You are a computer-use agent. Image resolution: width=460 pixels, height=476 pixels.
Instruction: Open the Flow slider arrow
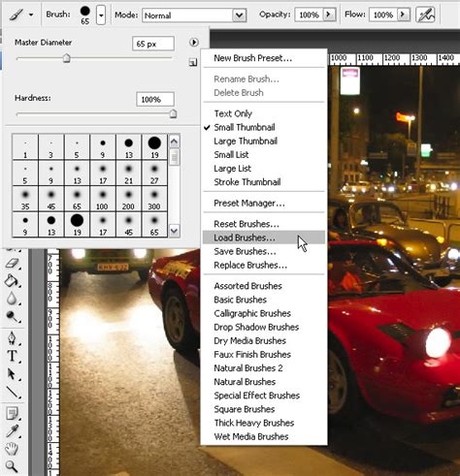click(x=403, y=15)
